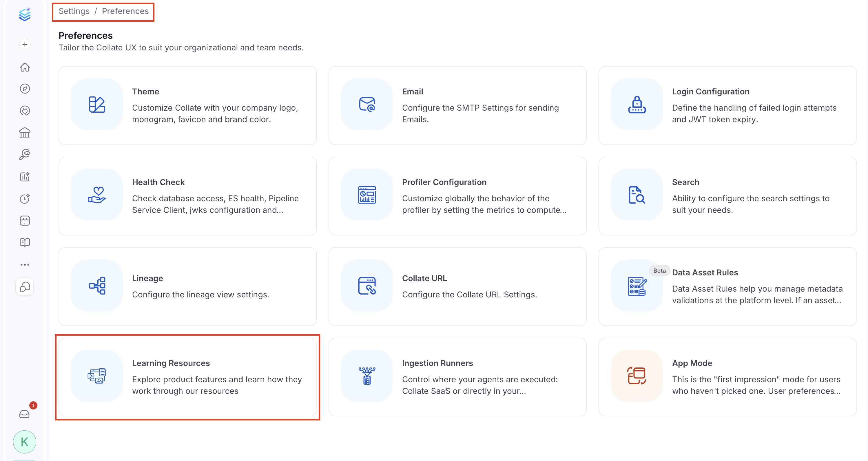Click the Preferences page heading
The image size is (868, 461).
[85, 35]
